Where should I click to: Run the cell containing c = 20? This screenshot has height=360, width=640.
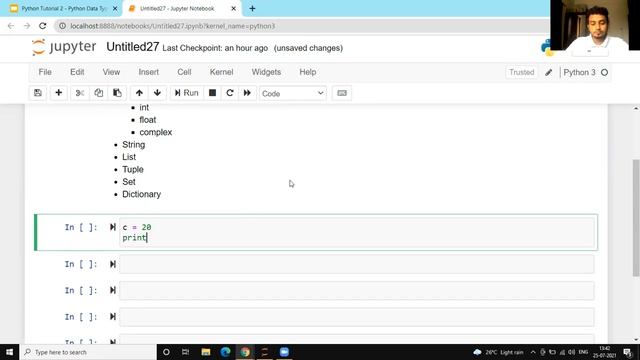(113, 227)
